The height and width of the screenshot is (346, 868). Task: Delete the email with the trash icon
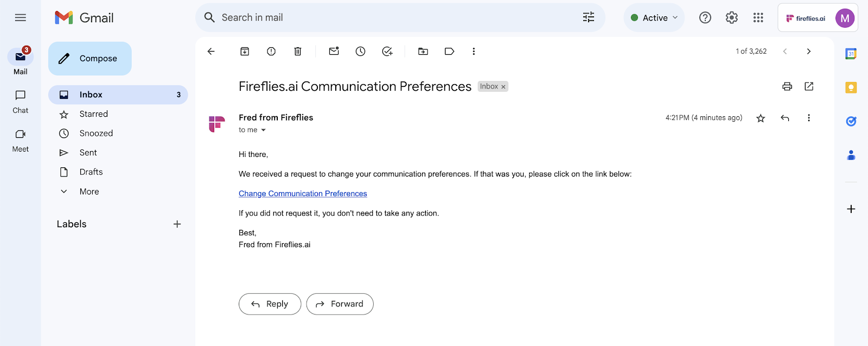coord(298,51)
